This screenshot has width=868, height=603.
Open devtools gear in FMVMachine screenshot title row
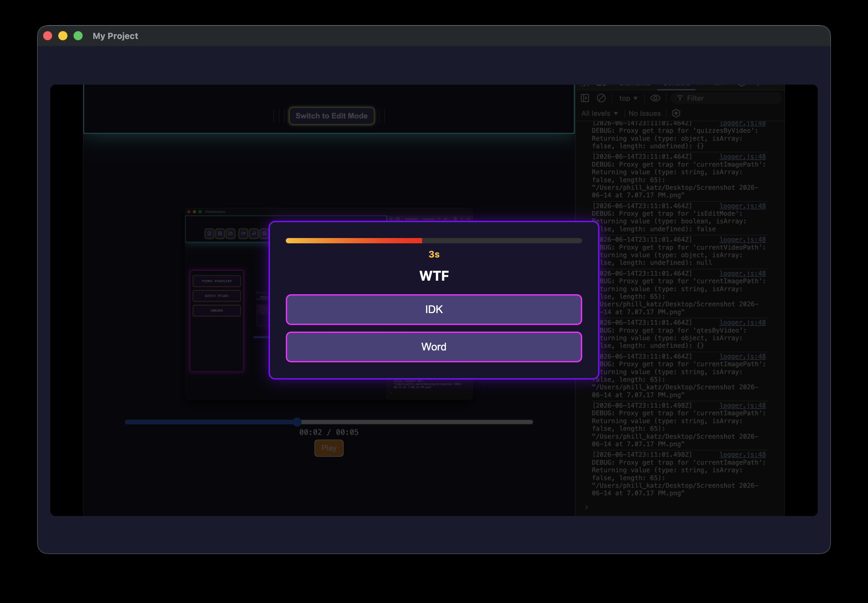[455, 219]
